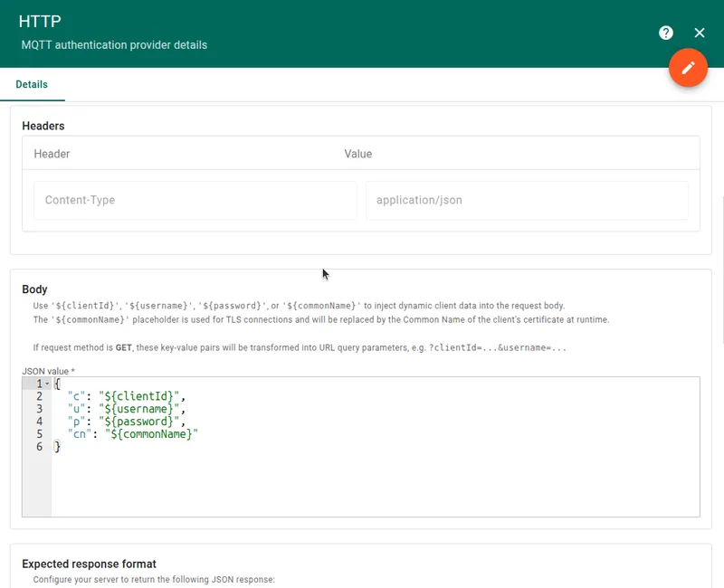Click the Body section title

pyautogui.click(x=34, y=289)
